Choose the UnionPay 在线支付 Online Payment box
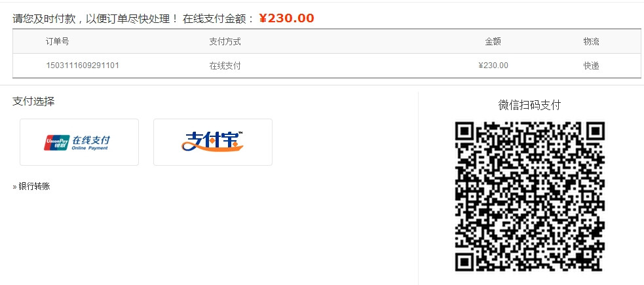644x285 pixels. point(79,142)
